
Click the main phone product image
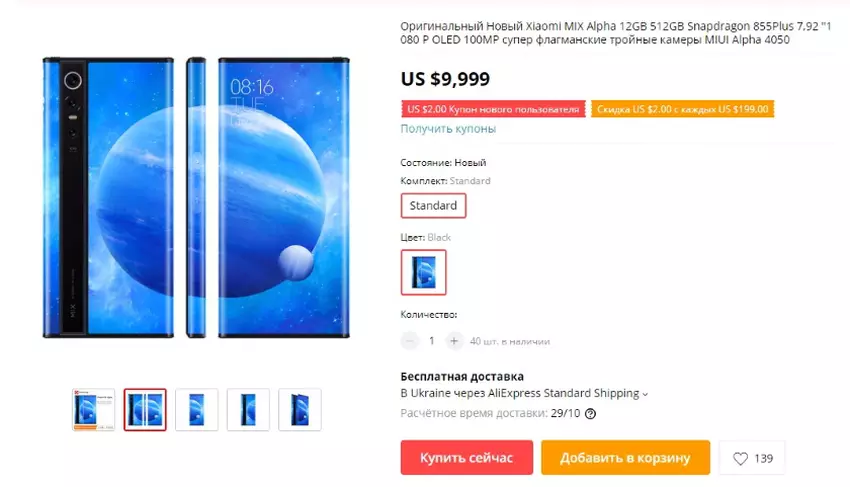point(196,197)
